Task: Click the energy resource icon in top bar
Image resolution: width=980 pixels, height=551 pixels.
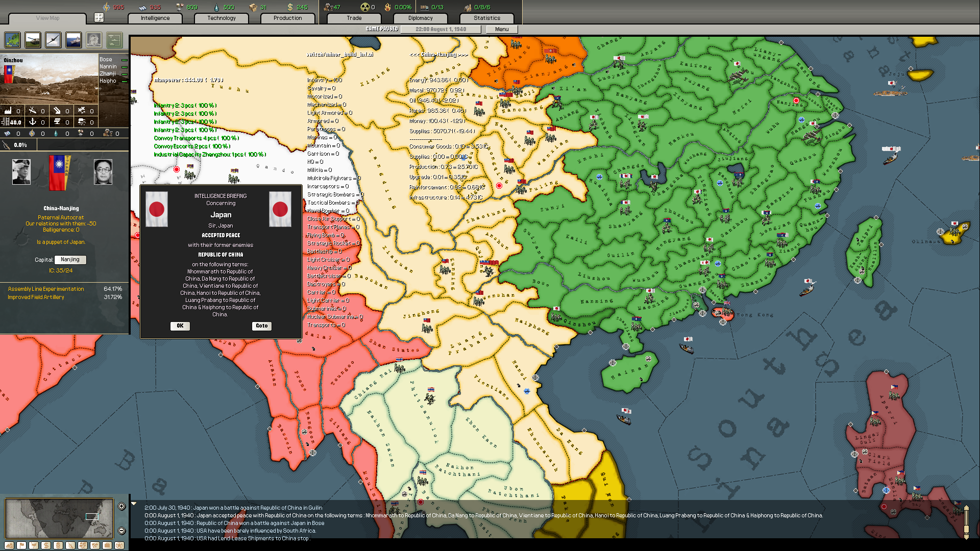Action: tap(106, 7)
